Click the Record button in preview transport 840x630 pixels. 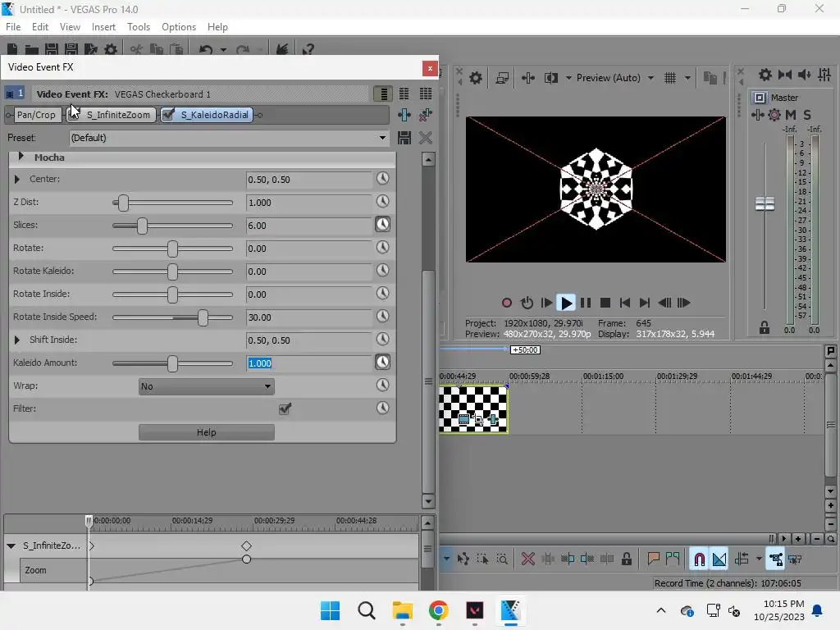507,303
